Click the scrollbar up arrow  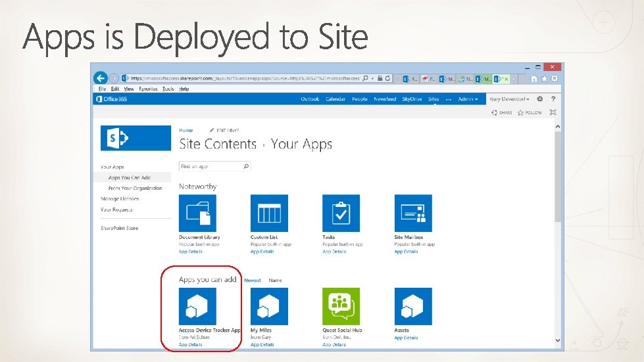click(x=557, y=127)
